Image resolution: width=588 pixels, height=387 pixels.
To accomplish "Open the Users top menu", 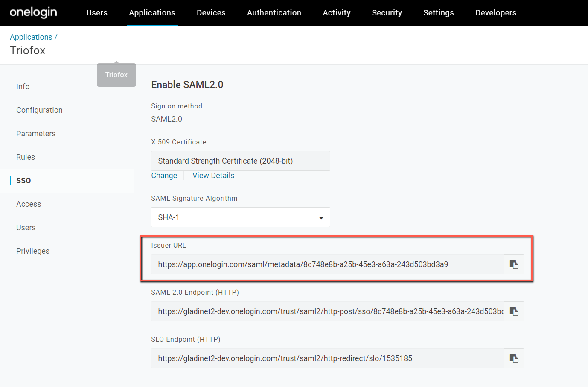I will pos(97,13).
